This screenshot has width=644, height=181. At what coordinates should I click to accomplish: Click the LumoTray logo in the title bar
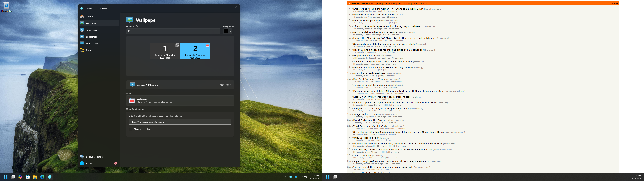(82, 9)
